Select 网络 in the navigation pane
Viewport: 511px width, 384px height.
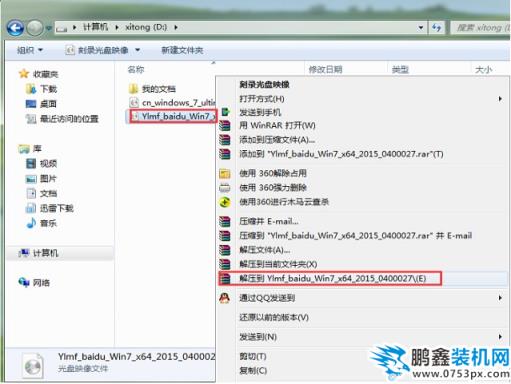[x=34, y=283]
